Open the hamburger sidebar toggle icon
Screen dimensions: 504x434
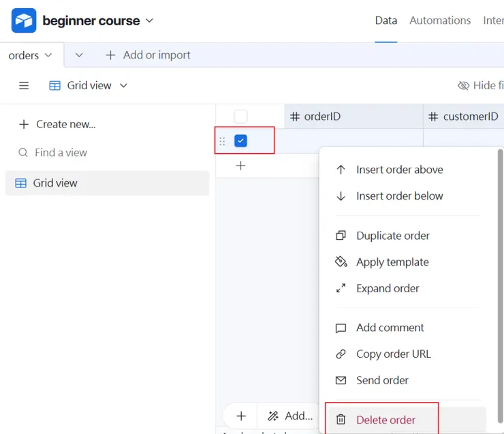(x=24, y=86)
